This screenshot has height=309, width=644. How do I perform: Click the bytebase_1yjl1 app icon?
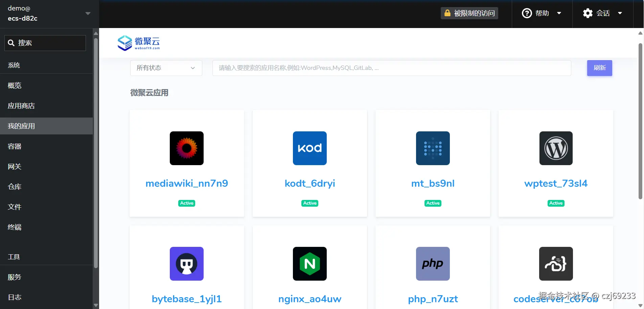tap(186, 264)
